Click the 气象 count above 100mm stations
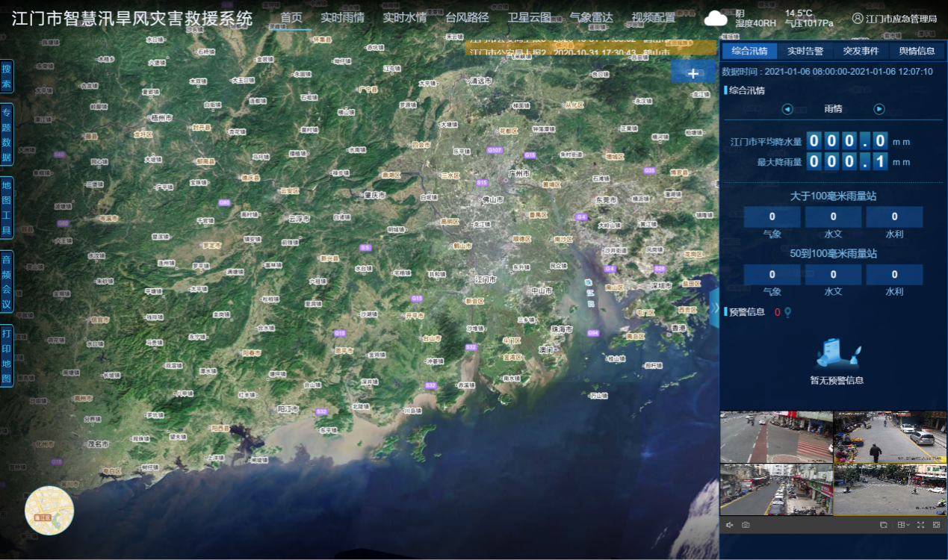 pyautogui.click(x=772, y=217)
